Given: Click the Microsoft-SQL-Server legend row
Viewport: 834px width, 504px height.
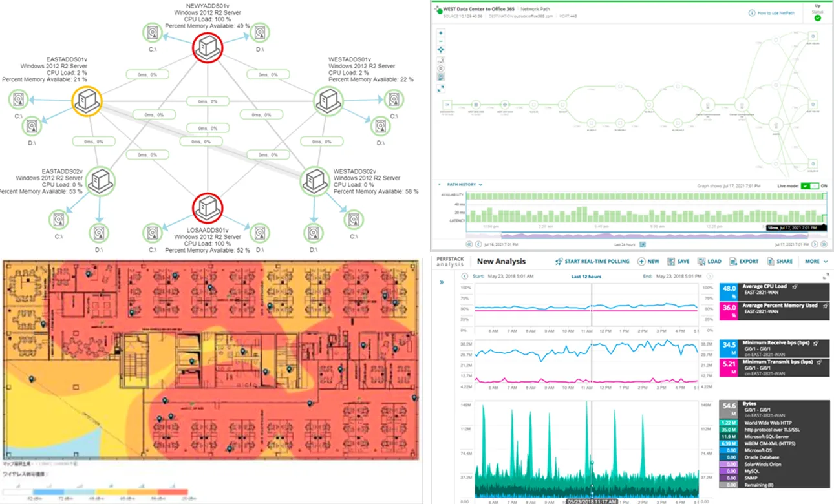Looking at the screenshot, I should (775, 437).
